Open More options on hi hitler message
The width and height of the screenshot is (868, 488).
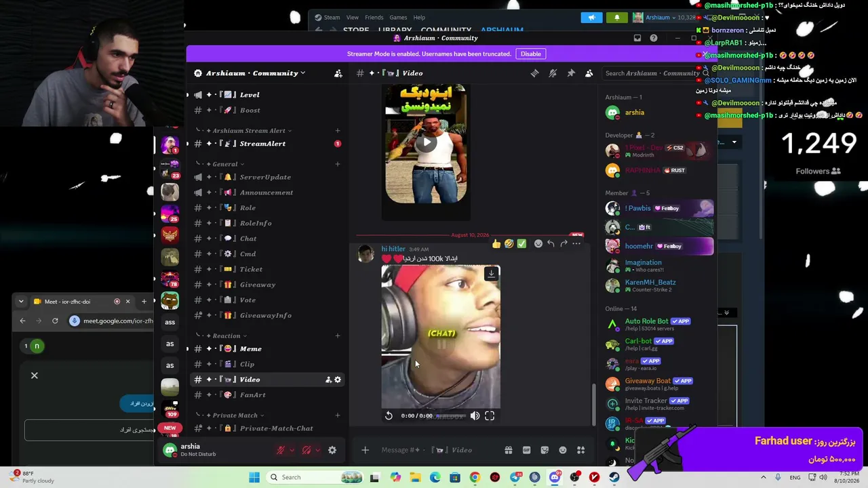pos(576,243)
